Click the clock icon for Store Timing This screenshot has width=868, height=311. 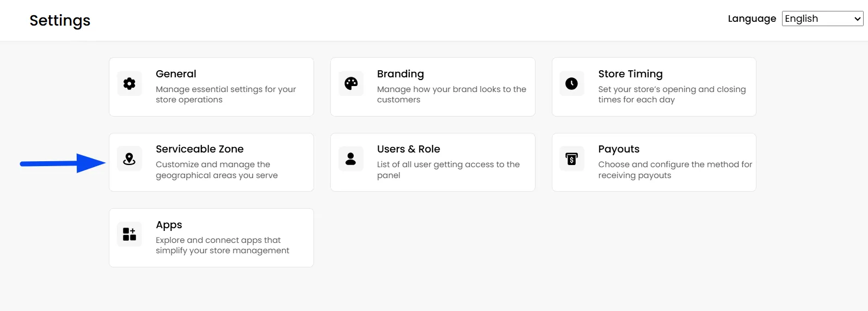point(571,83)
